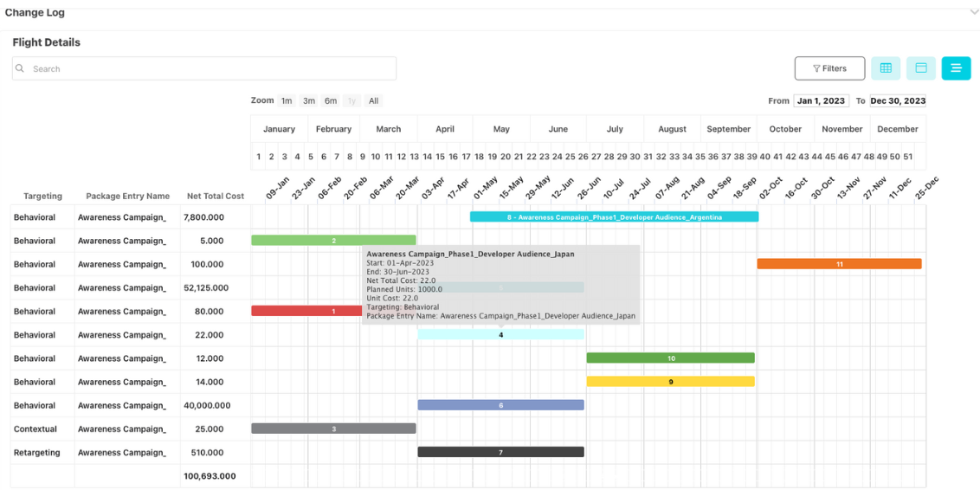This screenshot has height=490, width=980.
Task: Select the yellow flight bar 9
Action: 670,382
